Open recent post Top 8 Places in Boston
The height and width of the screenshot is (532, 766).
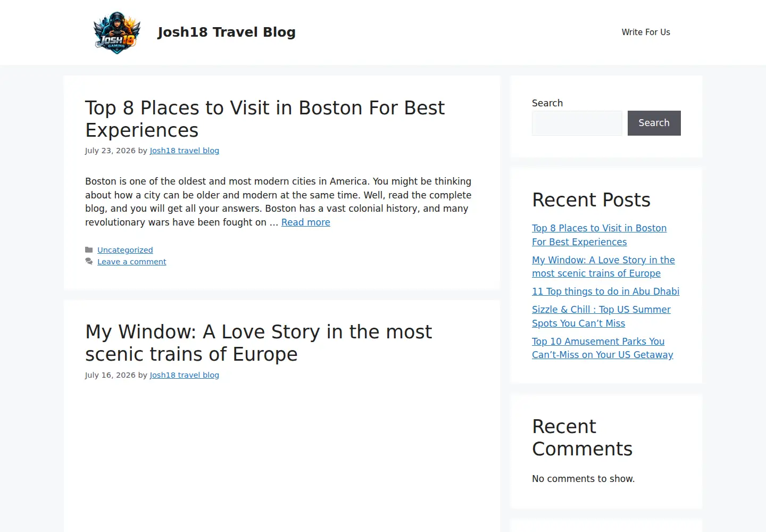click(x=600, y=235)
